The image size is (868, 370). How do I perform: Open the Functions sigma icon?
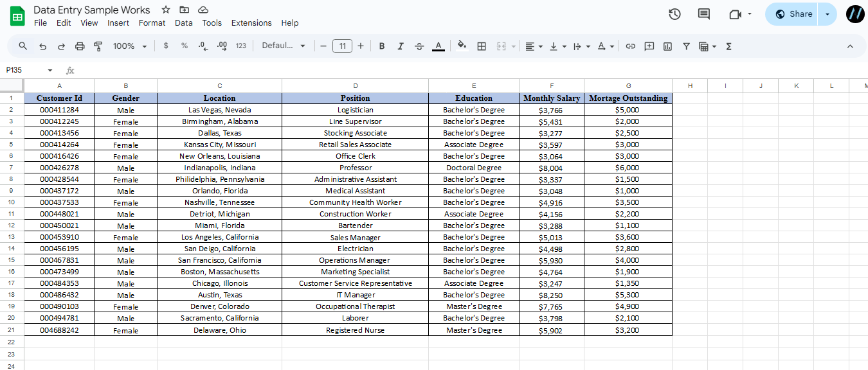728,46
